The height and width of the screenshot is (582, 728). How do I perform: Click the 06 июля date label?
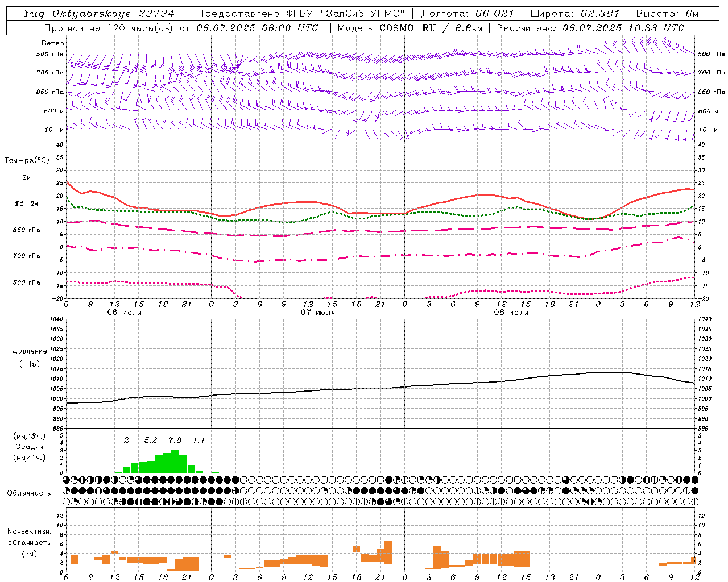click(125, 312)
